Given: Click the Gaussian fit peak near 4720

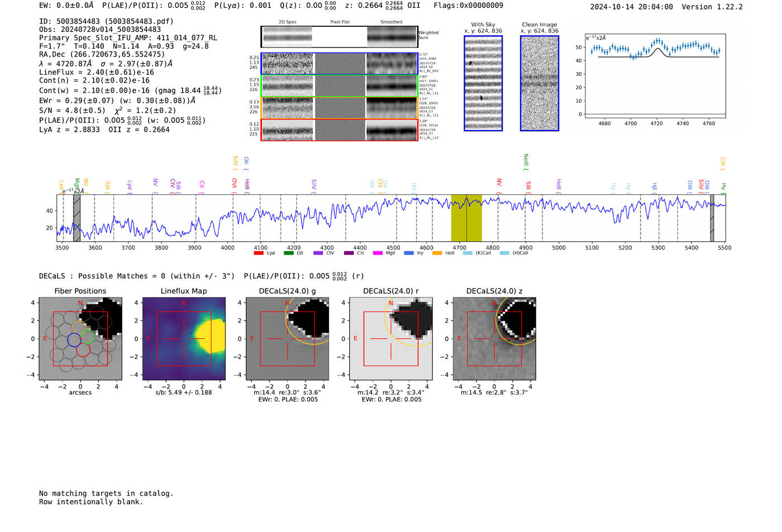Looking at the screenshot, I should pos(658,49).
